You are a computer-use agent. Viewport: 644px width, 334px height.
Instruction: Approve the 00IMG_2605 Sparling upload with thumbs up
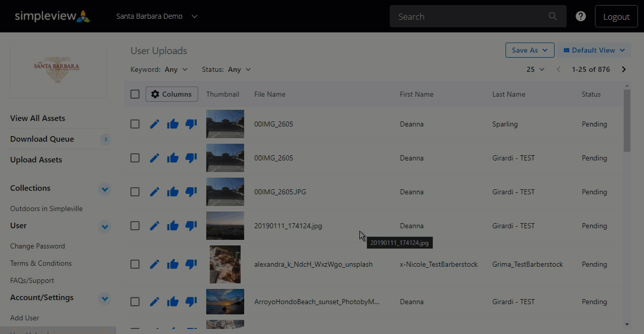click(x=173, y=124)
